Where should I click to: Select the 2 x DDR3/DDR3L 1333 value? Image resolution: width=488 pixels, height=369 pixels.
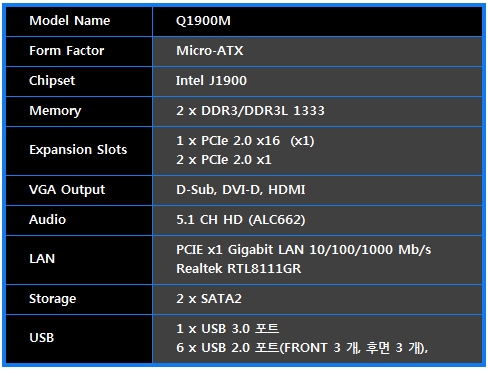250,111
